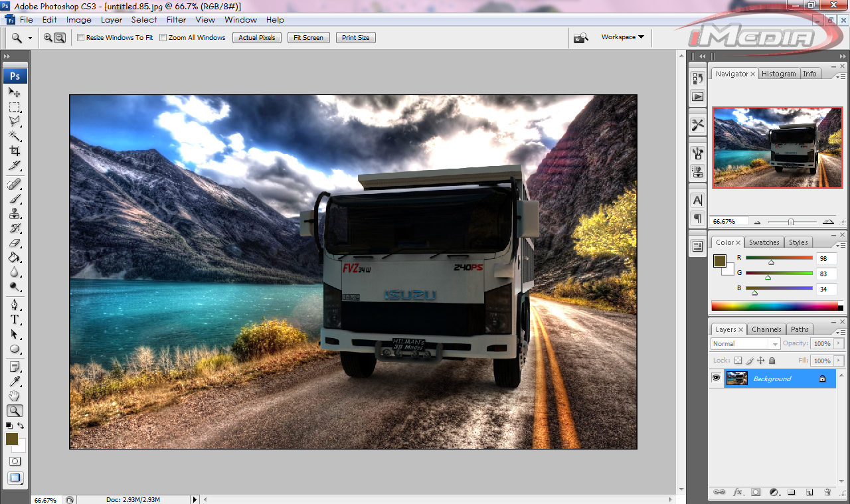Select the Path Selection tool
Image resolution: width=850 pixels, height=504 pixels.
click(x=15, y=334)
